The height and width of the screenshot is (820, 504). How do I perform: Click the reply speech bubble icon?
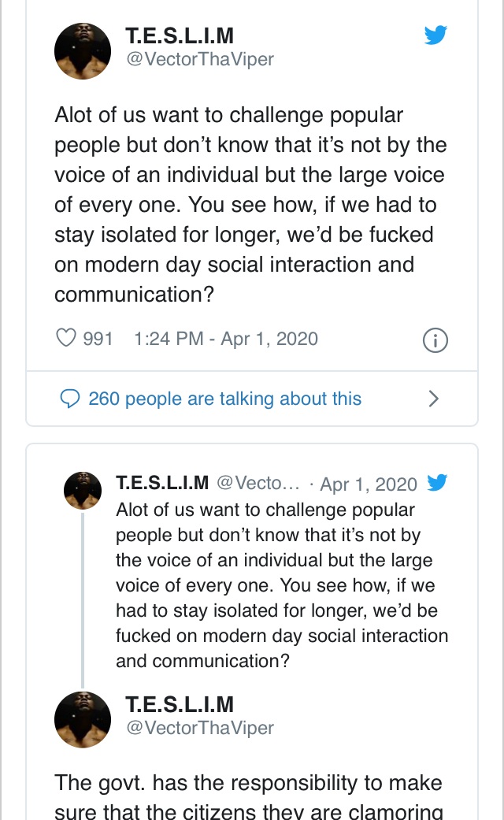tap(70, 399)
